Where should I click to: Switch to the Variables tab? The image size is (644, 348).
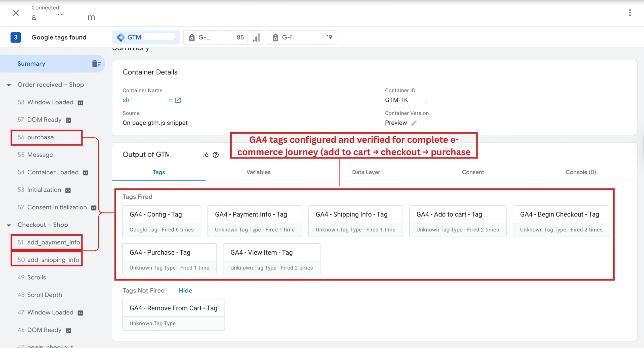(x=258, y=172)
